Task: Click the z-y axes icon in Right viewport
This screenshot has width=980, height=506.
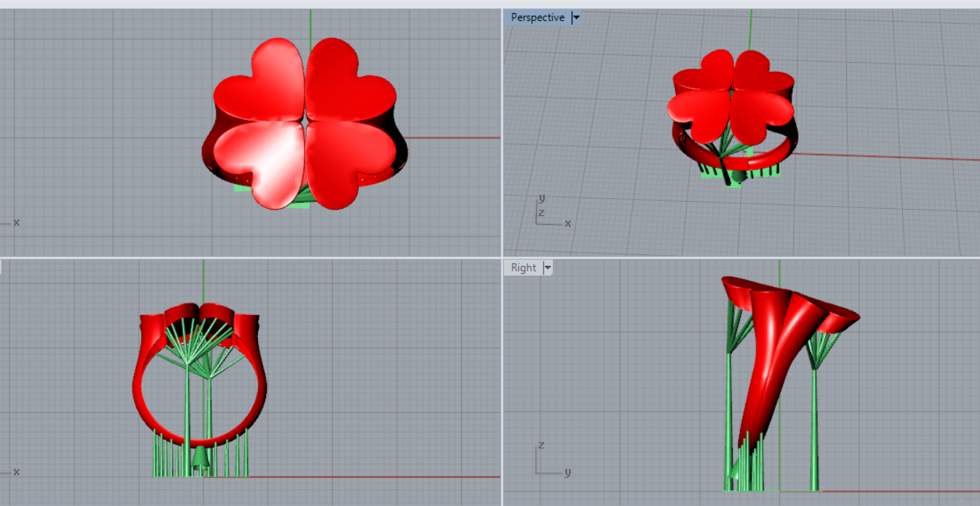Action: tap(550, 460)
